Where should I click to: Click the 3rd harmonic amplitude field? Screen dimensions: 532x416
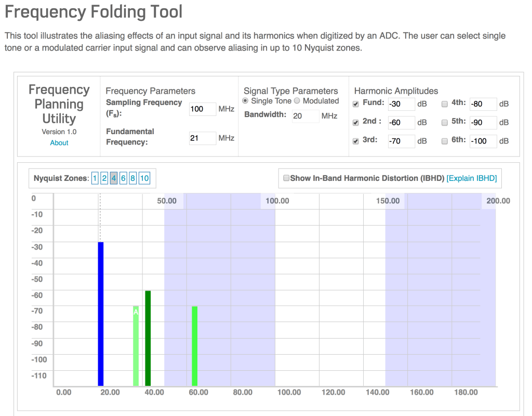click(401, 141)
